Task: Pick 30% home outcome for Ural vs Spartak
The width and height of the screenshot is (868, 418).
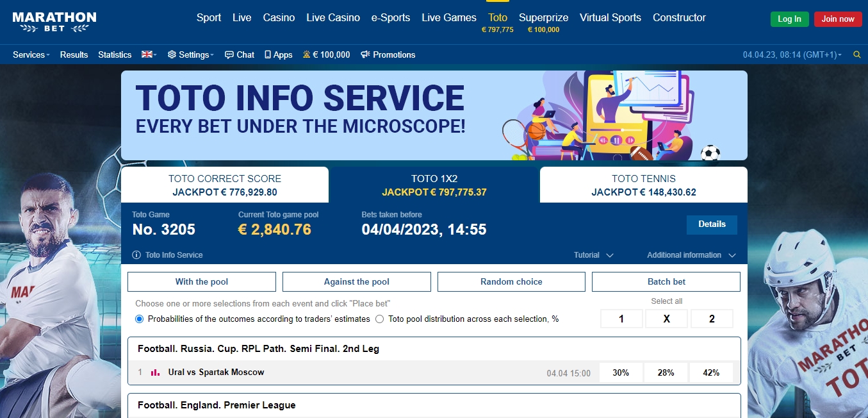Action: point(621,372)
